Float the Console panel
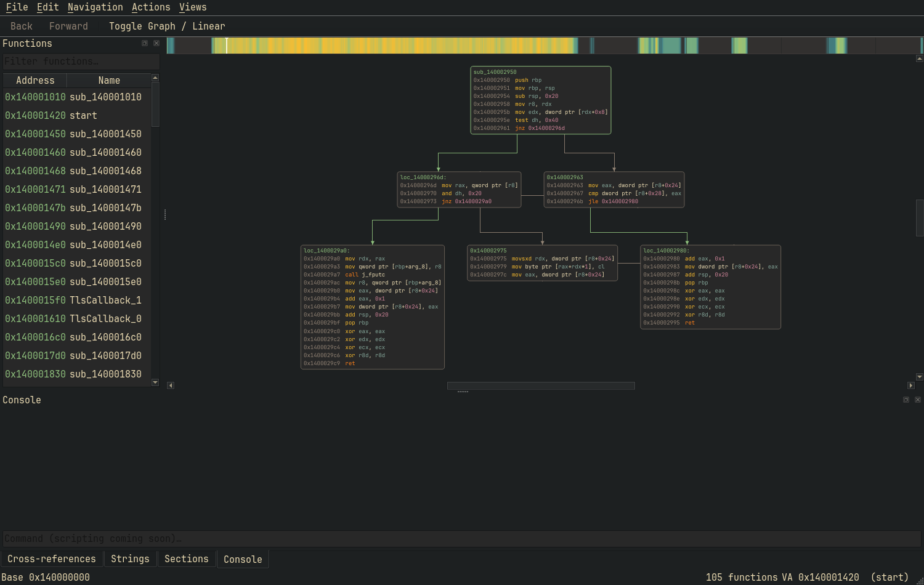The height and width of the screenshot is (585, 924). pos(906,400)
